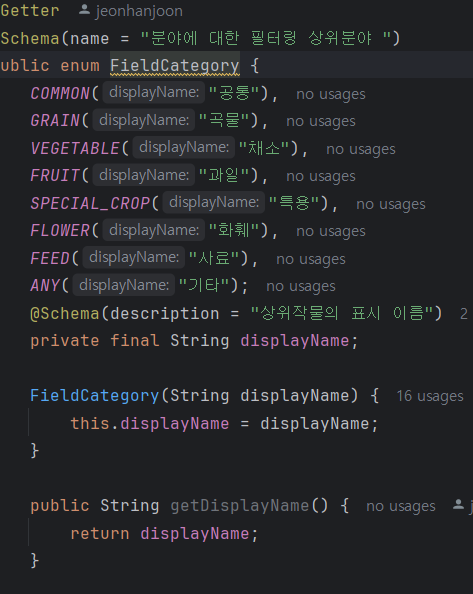Viewport: 473px width, 594px height.
Task: Click the displayName: inlay hint on GRAIN
Action: click(x=144, y=120)
